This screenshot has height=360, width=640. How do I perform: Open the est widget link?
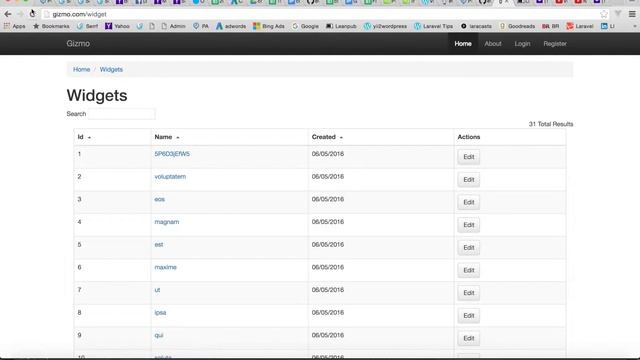coord(159,244)
